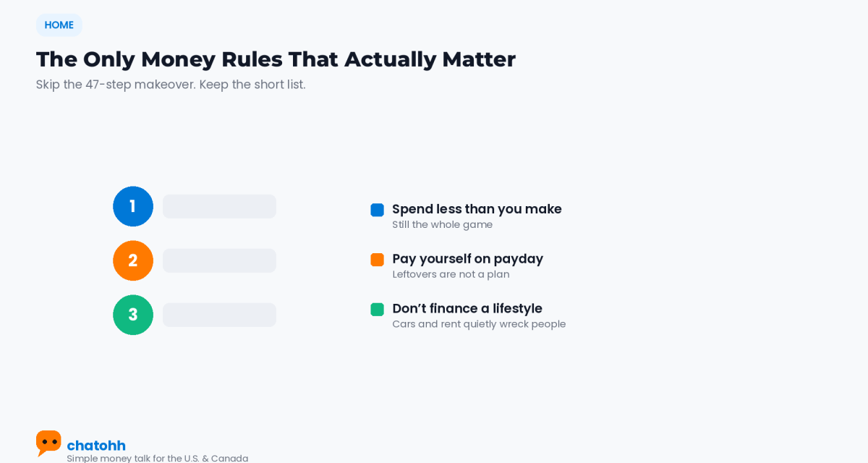The height and width of the screenshot is (463, 868).
Task: Click the green number 3 circle
Action: point(133,315)
